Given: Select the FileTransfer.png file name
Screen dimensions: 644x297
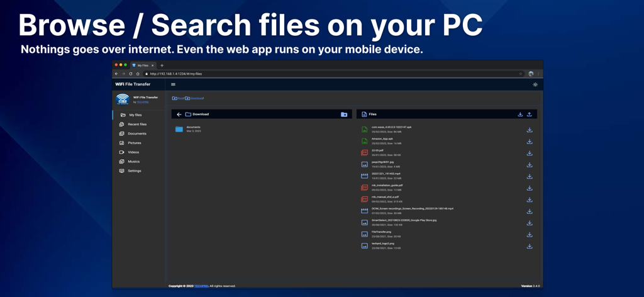Looking at the screenshot, I should pos(382,232).
